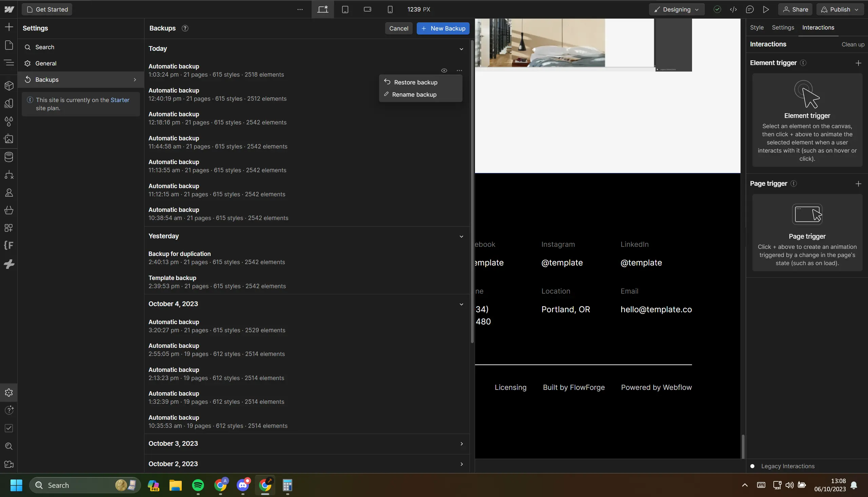Screen dimensions: 868x497
Task: Switch to tablet breakpoint
Action: click(x=345, y=9)
